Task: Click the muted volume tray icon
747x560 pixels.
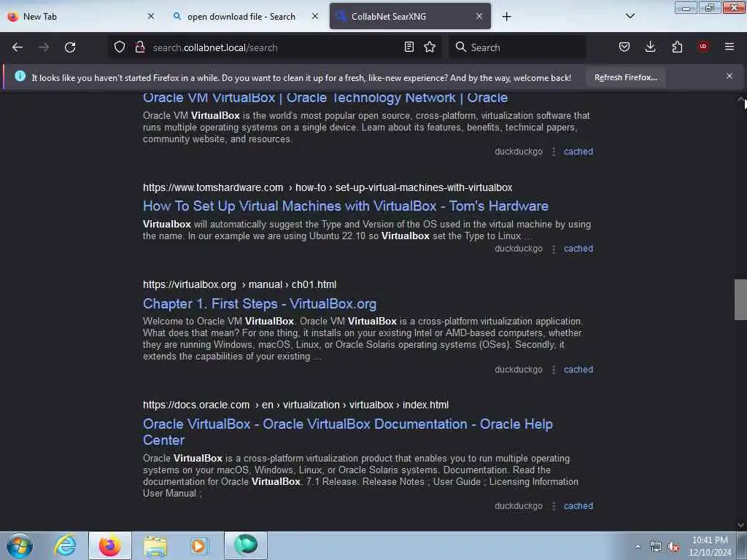Action: (673, 547)
